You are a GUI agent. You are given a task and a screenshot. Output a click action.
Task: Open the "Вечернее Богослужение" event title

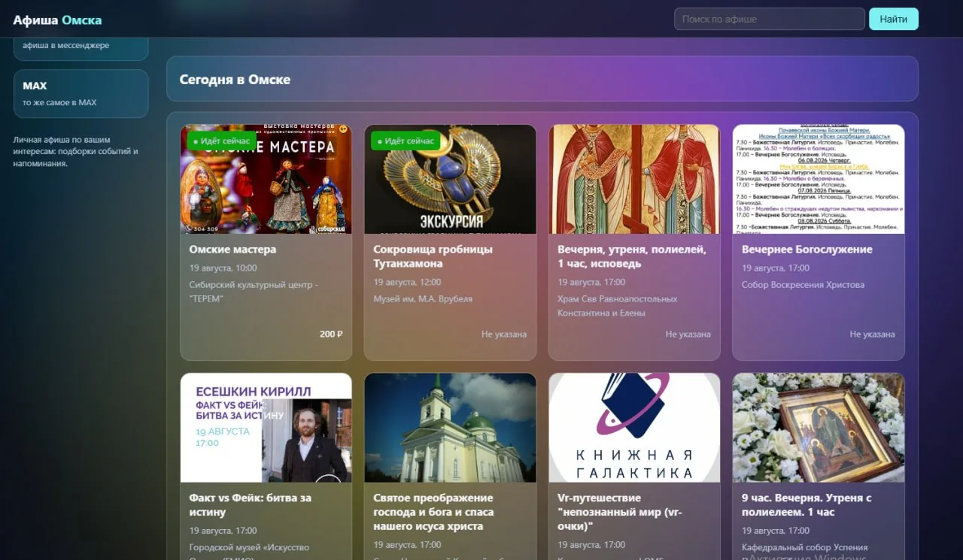tap(807, 249)
